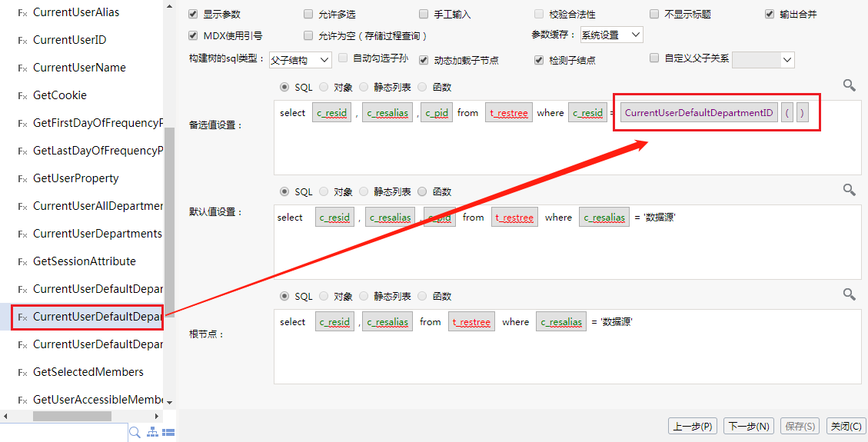Viewport: 868px width, 442px height.
Task: Click the Fx icon beside GetUserProperty
Action: click(23, 178)
